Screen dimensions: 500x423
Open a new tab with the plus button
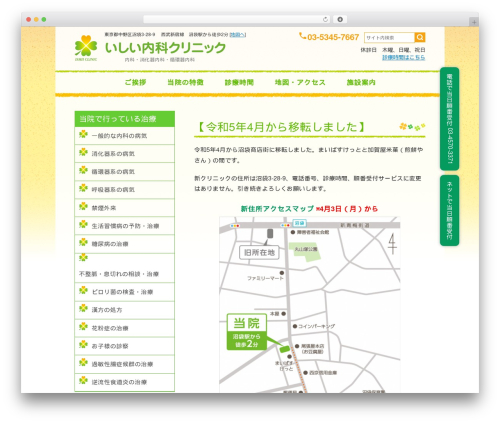[x=474, y=22]
